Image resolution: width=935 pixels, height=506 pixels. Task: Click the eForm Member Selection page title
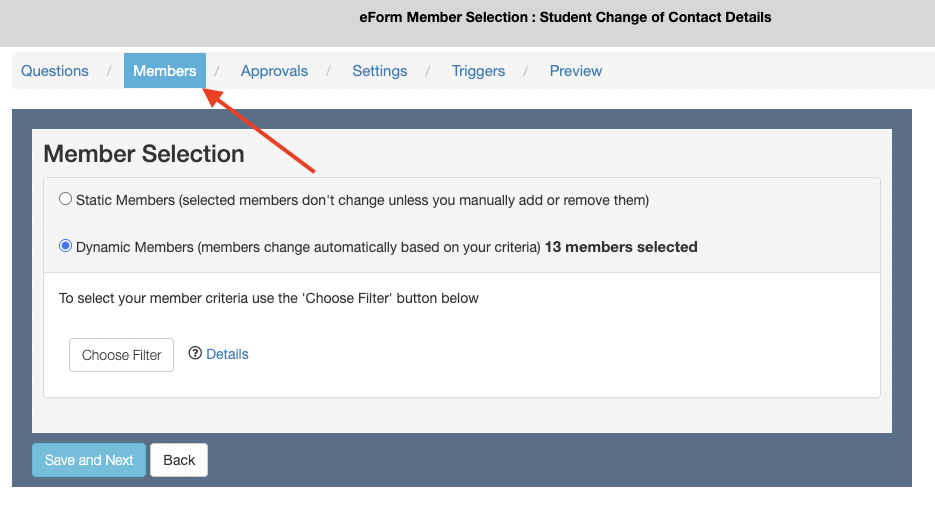(x=565, y=17)
